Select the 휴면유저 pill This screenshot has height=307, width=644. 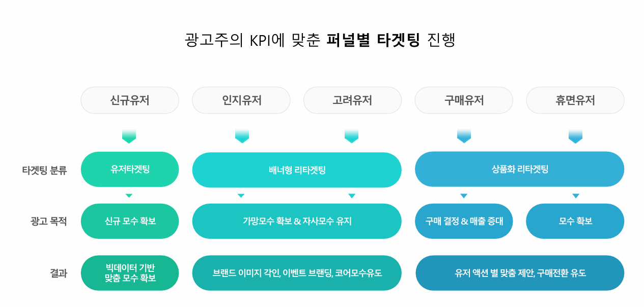coord(575,100)
